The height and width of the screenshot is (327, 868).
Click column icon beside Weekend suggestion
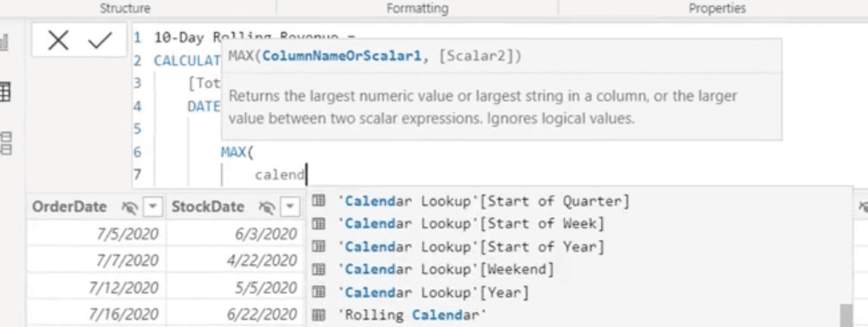[x=319, y=269]
